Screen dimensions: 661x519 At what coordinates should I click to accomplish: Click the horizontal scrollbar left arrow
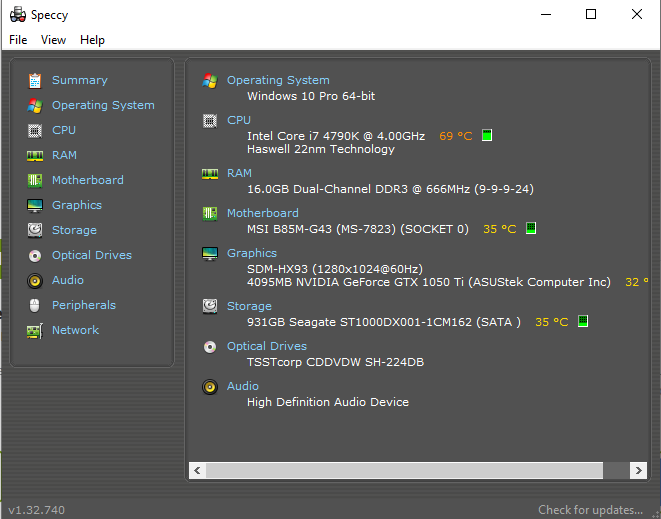coord(197,470)
